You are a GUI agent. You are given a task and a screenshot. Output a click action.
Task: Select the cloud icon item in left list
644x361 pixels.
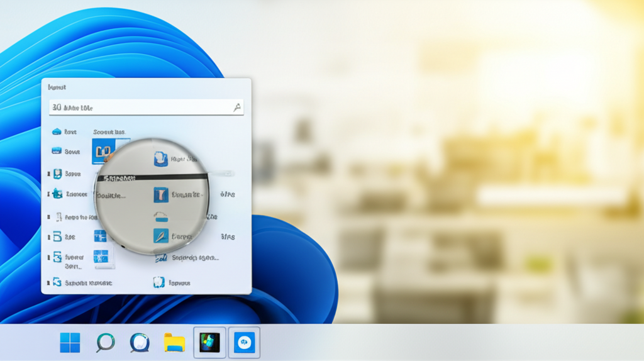(57, 131)
